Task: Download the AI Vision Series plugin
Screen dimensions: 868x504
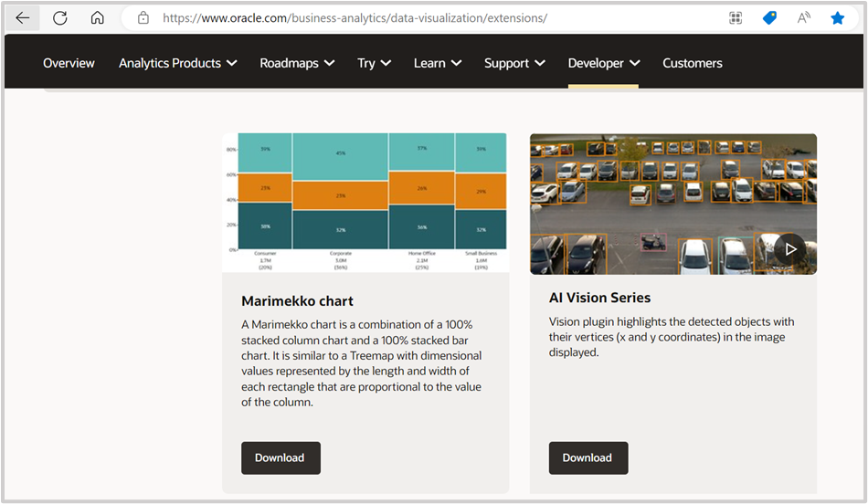Action: 588,457
